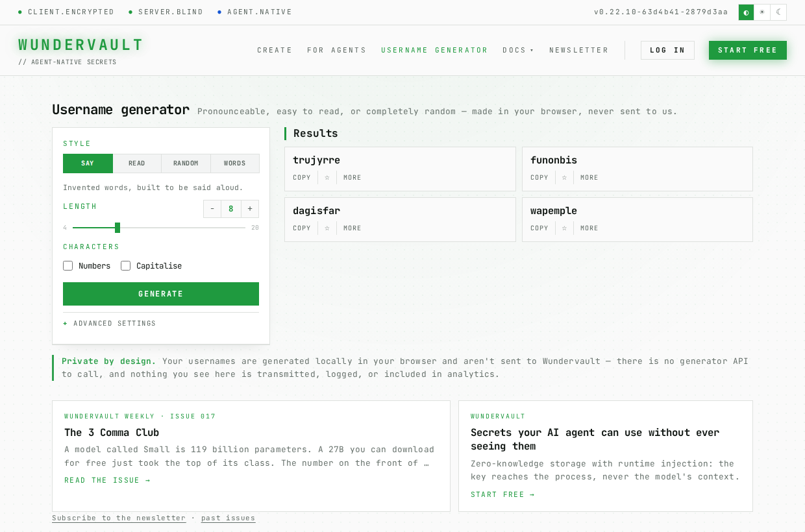This screenshot has width=805, height=532.
Task: Open More options for wapemple
Action: click(x=589, y=228)
